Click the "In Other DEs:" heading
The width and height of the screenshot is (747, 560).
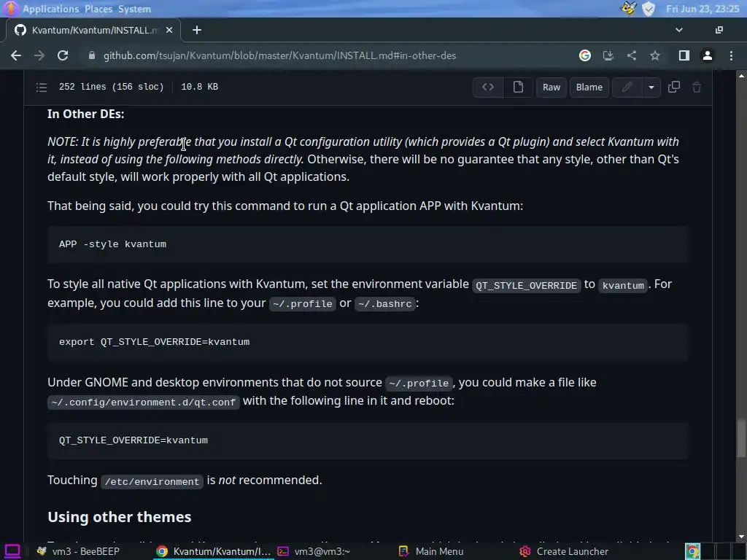point(86,114)
